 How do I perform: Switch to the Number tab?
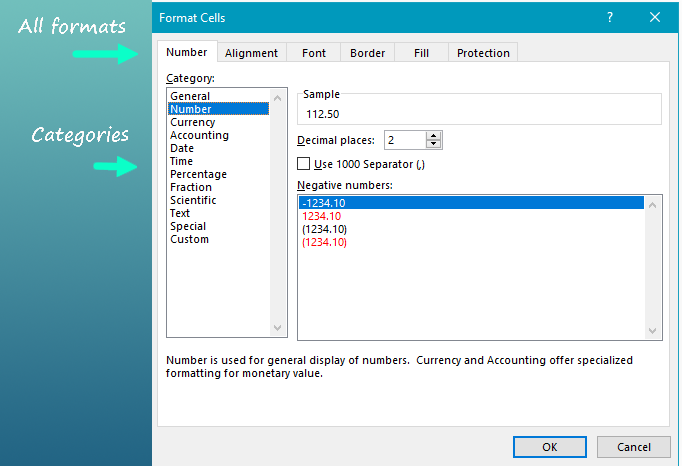pos(187,52)
